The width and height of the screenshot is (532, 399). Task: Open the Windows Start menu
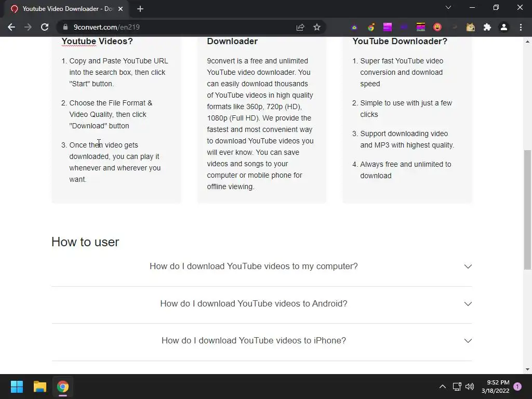17,387
